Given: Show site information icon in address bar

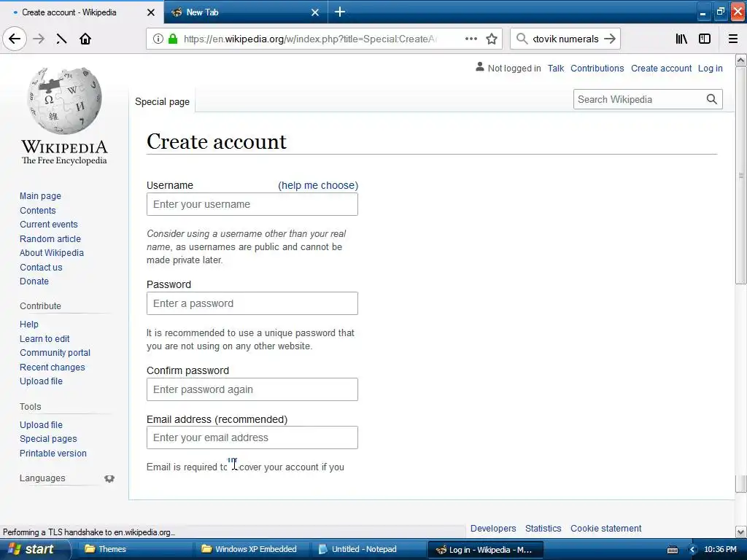Looking at the screenshot, I should 158,39.
